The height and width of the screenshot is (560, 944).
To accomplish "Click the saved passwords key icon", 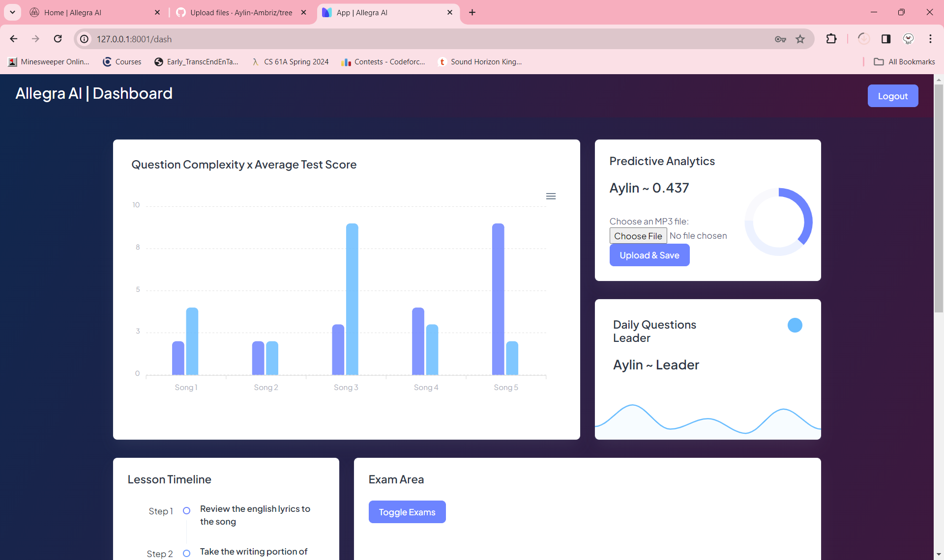I will 780,39.
